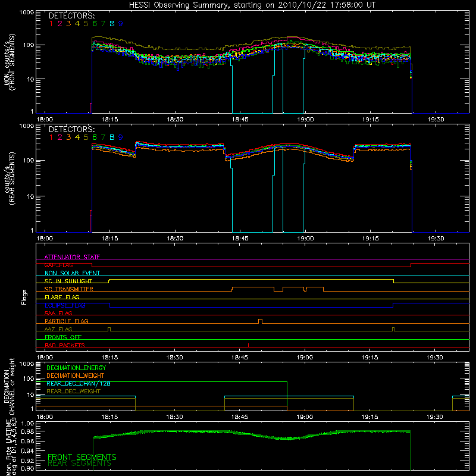Select detector 5 in the rear segments legend
The image size is (476, 476).
click(x=86, y=137)
